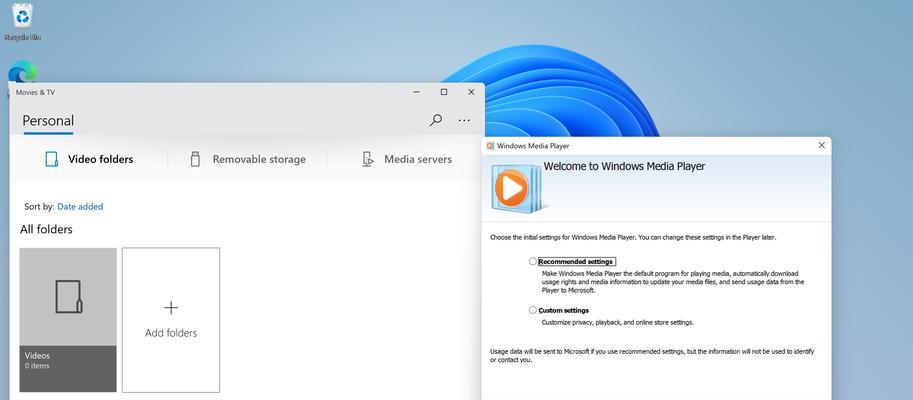Click the small Windows Media Player title bar icon

490,146
